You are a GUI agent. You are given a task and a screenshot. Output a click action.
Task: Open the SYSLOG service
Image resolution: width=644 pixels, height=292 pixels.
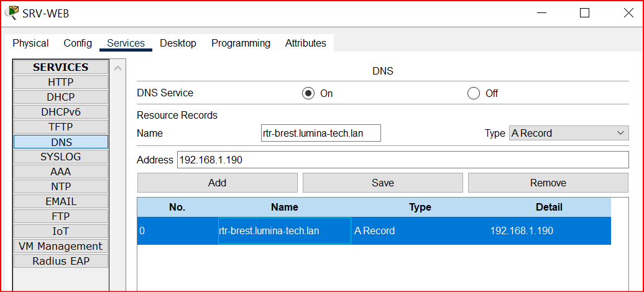coord(61,157)
